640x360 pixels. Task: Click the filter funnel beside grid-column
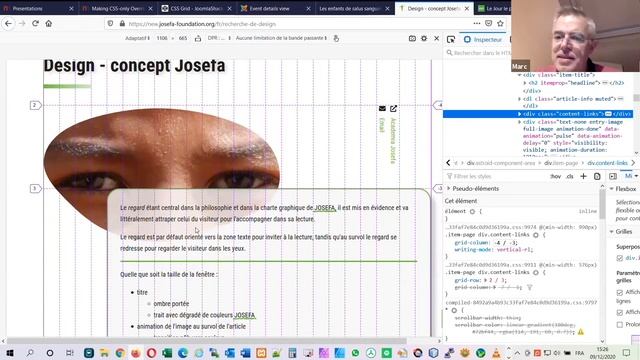tap(529, 287)
